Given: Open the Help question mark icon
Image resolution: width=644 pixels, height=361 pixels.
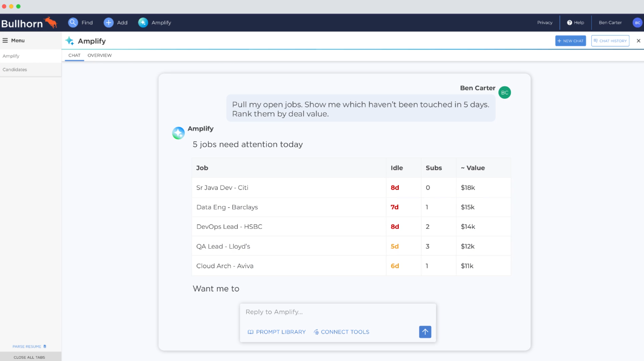Looking at the screenshot, I should click(569, 23).
